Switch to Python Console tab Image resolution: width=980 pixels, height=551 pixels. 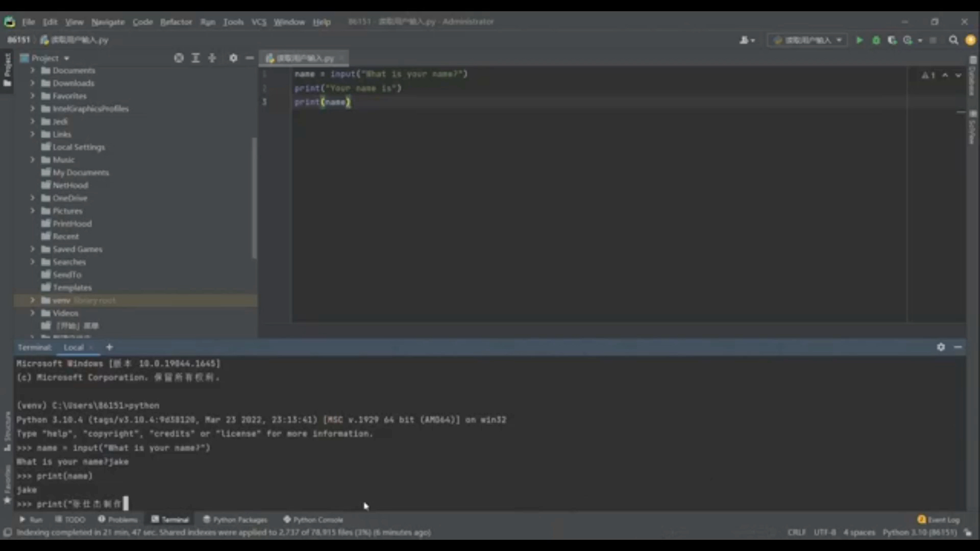coord(313,519)
